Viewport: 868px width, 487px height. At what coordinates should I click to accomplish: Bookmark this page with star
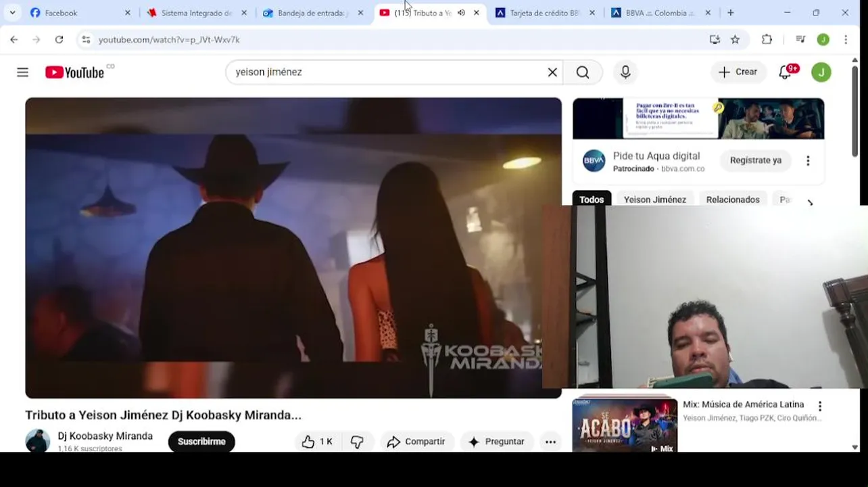[736, 40]
